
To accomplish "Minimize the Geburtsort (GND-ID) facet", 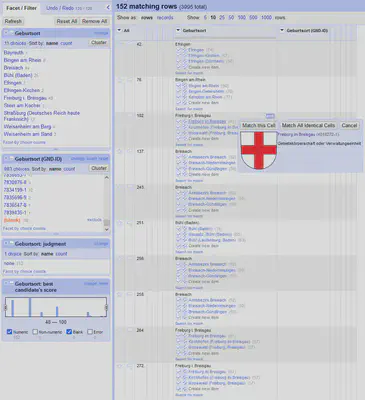I will [11, 159].
